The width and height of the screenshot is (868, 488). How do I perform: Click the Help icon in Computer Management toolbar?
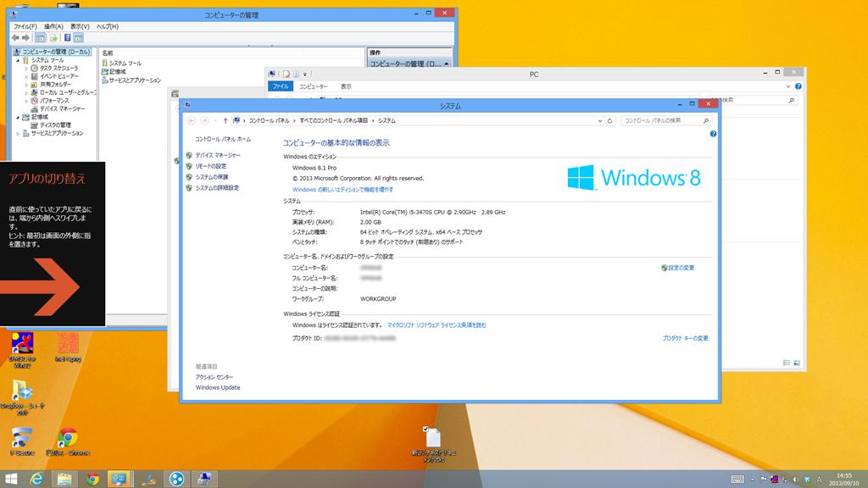click(68, 38)
